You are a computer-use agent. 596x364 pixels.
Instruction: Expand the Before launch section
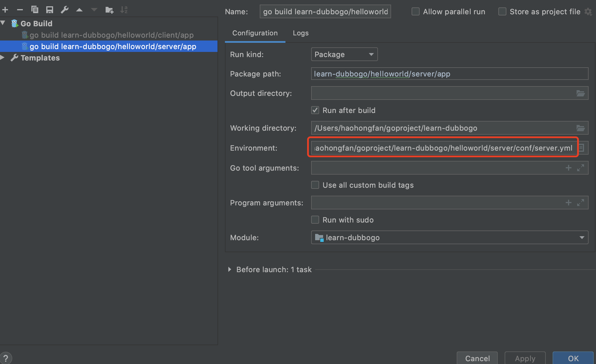(230, 270)
